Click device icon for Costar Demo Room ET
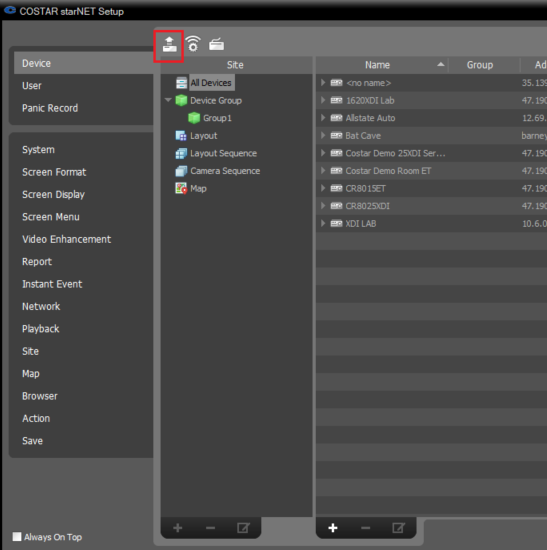 tap(336, 170)
